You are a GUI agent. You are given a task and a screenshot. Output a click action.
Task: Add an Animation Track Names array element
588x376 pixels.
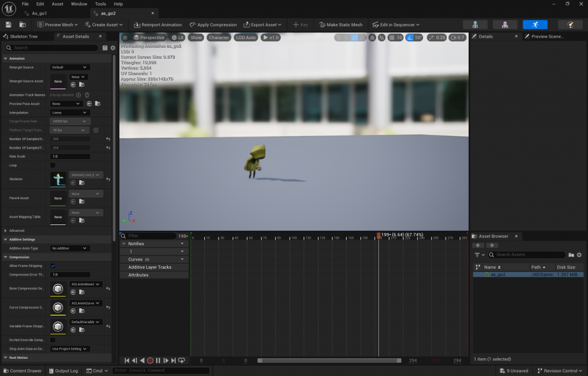click(x=78, y=95)
